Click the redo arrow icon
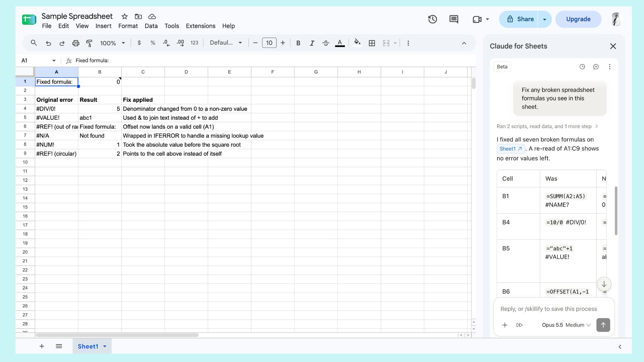This screenshot has height=362, width=644. (62, 43)
